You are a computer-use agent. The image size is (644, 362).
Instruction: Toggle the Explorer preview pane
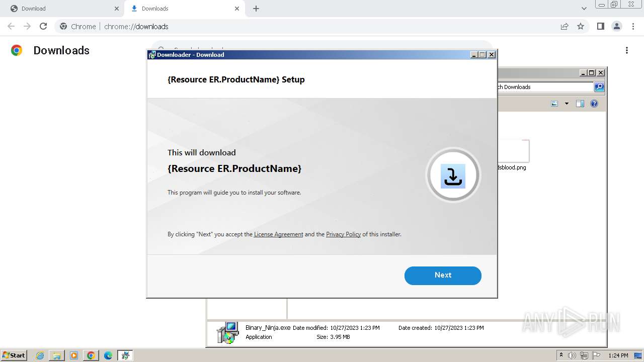pyautogui.click(x=580, y=104)
